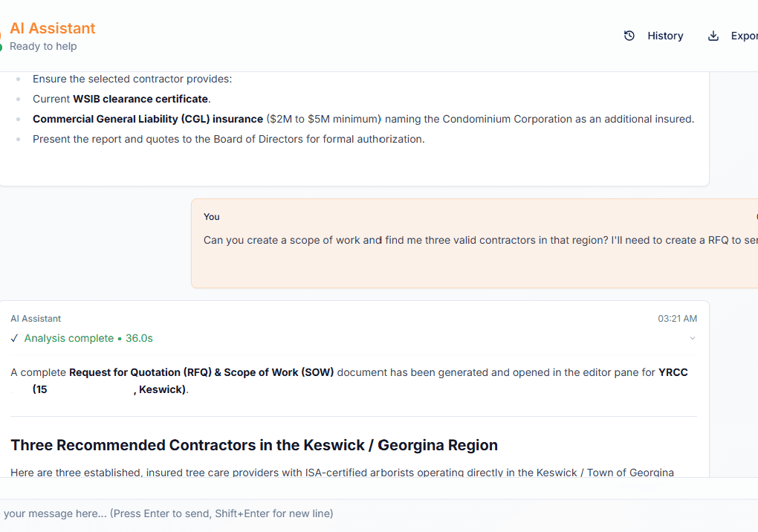Click the 'AI Assistant' title heading
Screen dimensions: 758x532
[x=52, y=28]
